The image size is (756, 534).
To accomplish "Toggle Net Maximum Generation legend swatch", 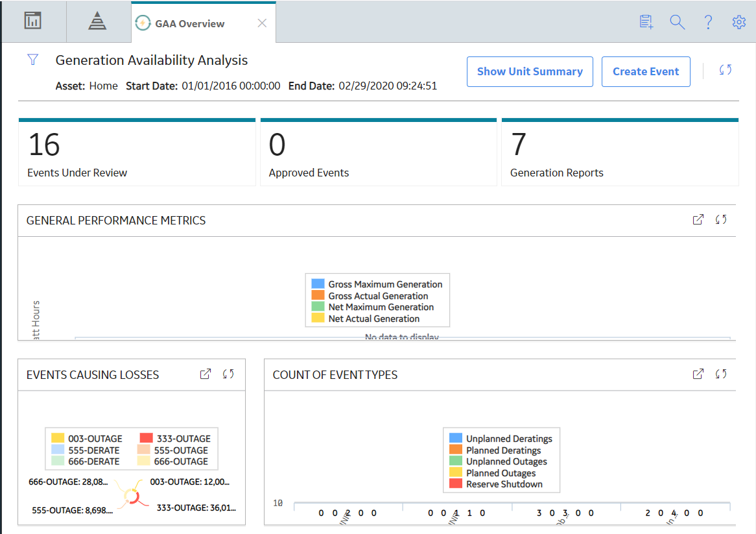I will pos(318,306).
